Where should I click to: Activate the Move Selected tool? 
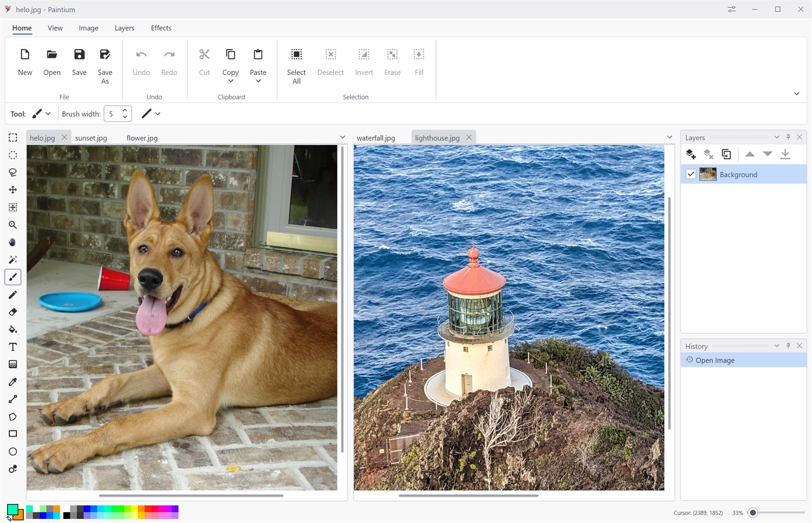click(x=13, y=189)
